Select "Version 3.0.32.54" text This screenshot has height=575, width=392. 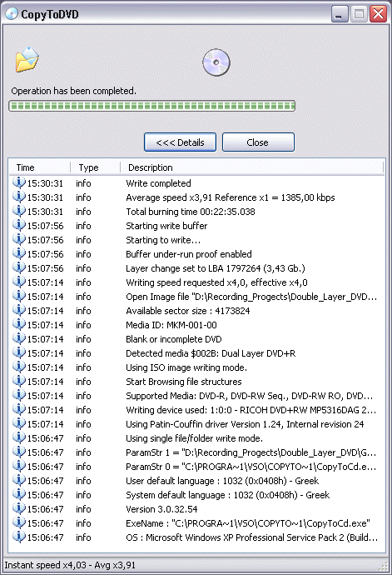click(x=161, y=509)
